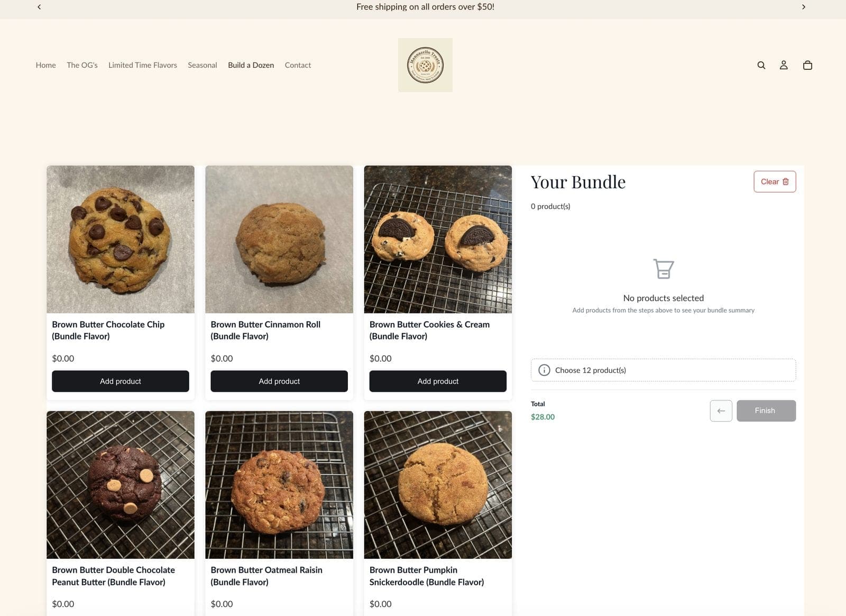Screen dimensions: 846x616
Task: Open the search icon in header
Action: [x=761, y=65]
